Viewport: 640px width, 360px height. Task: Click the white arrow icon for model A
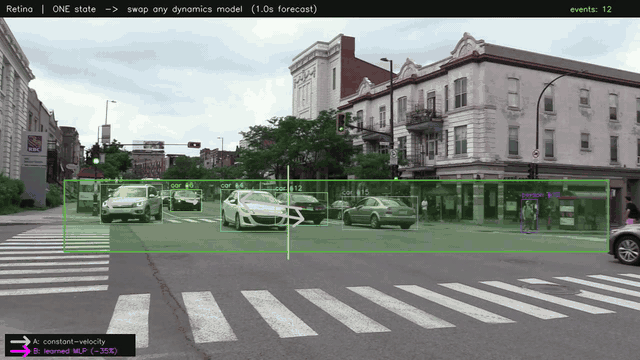[20, 341]
